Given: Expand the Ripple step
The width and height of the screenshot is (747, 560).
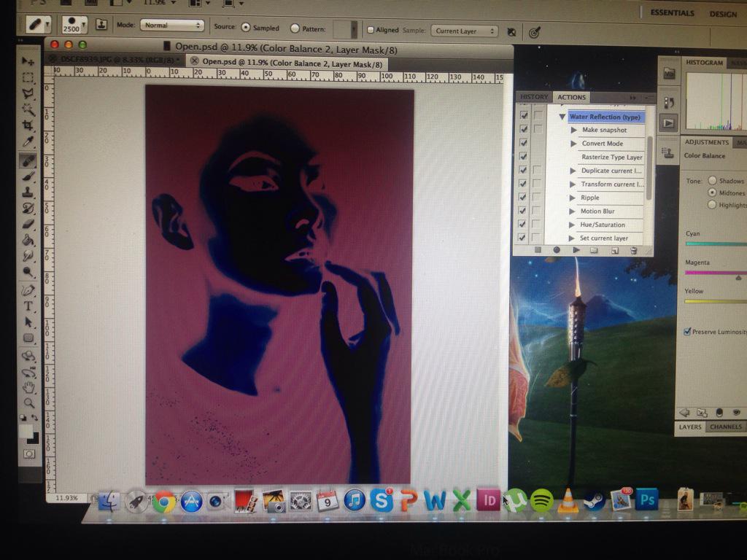Looking at the screenshot, I should click(573, 198).
